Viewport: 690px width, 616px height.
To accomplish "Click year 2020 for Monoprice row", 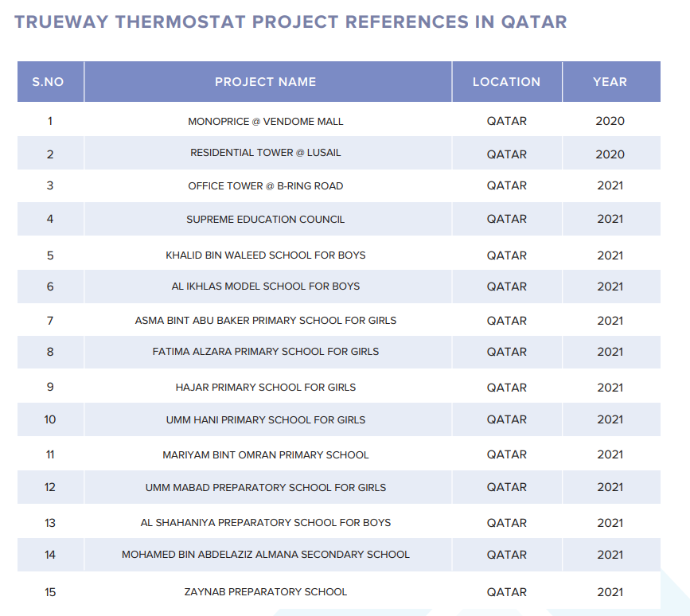I will (x=610, y=121).
